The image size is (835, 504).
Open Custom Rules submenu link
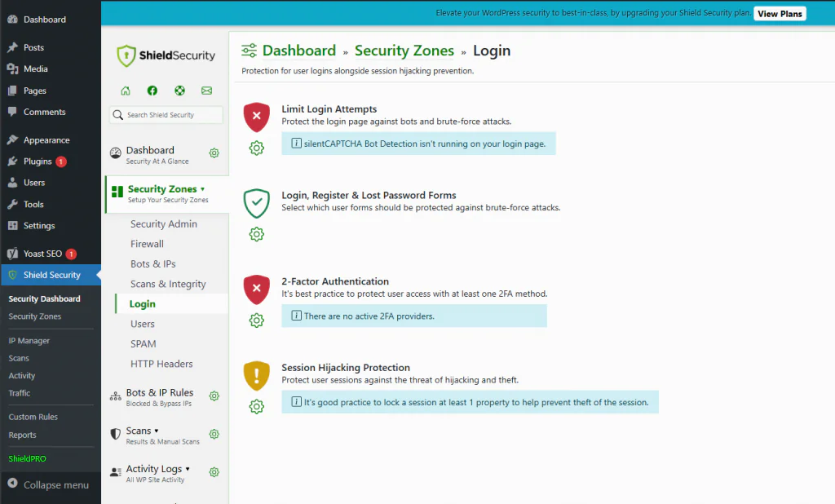tap(33, 418)
